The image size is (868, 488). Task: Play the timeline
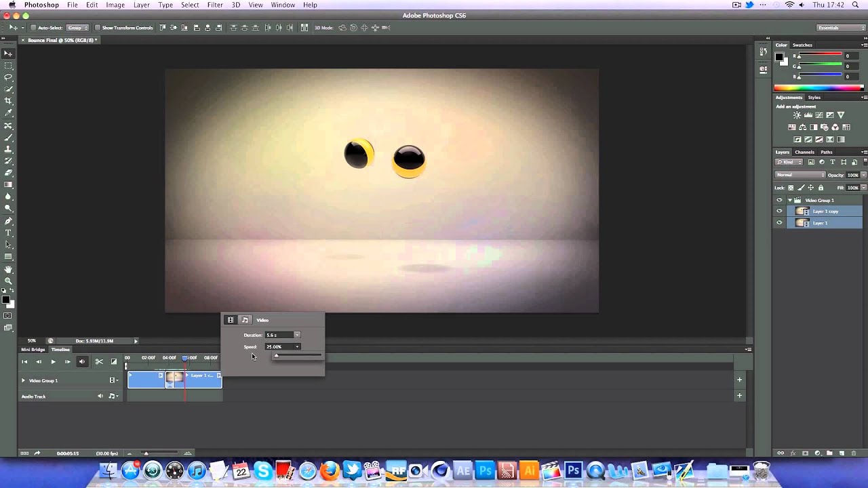(53, 362)
